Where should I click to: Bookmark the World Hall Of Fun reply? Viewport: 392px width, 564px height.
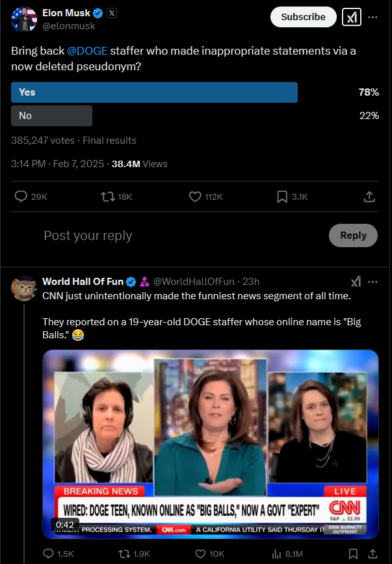(353, 554)
